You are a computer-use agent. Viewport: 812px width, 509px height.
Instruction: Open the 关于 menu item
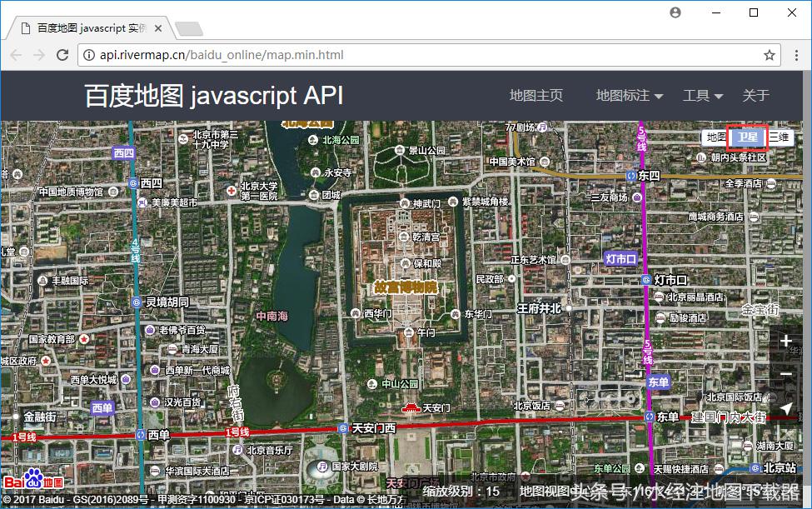click(755, 96)
